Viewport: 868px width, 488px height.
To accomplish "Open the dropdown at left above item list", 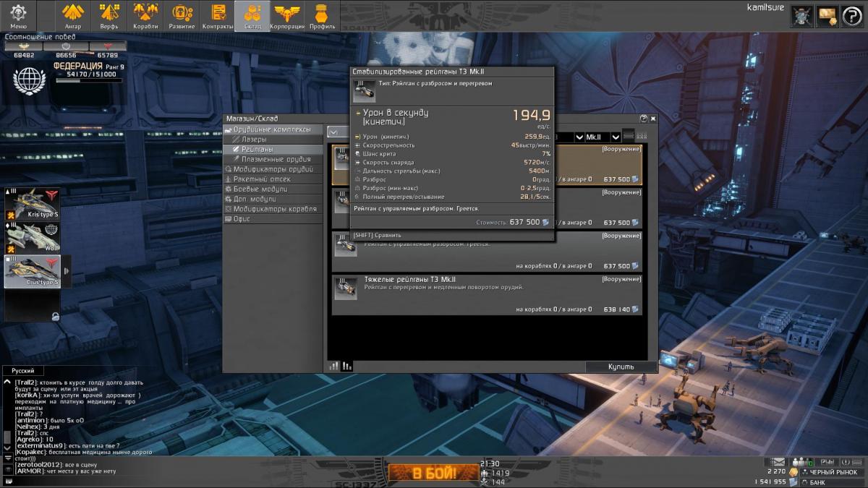I will click(333, 132).
